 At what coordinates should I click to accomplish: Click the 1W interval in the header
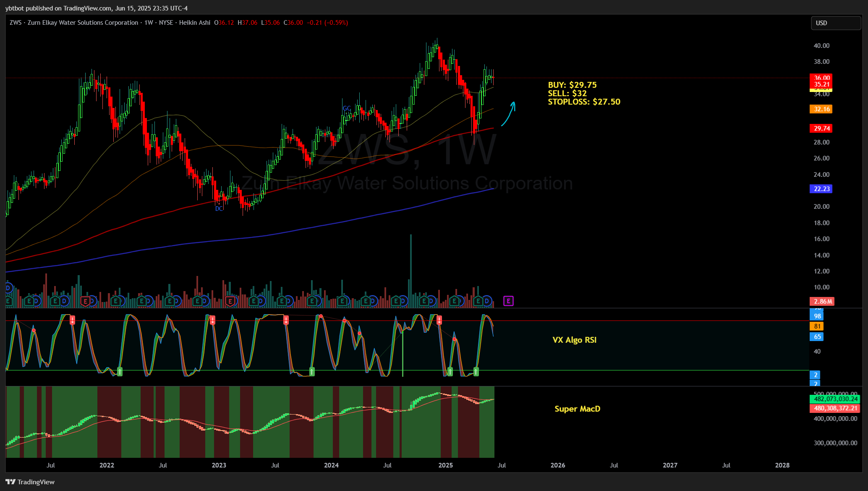coord(149,23)
